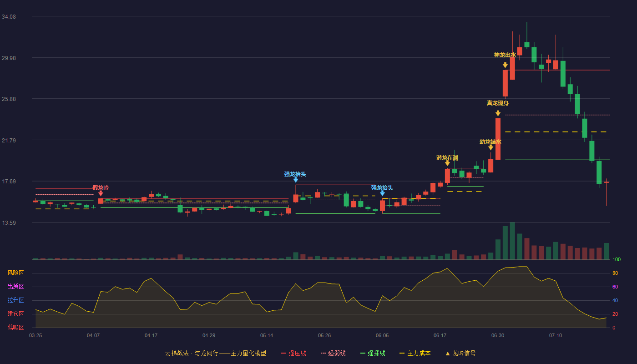Click the 出货区 zone label
This screenshot has width=637, height=364.
coord(15,287)
